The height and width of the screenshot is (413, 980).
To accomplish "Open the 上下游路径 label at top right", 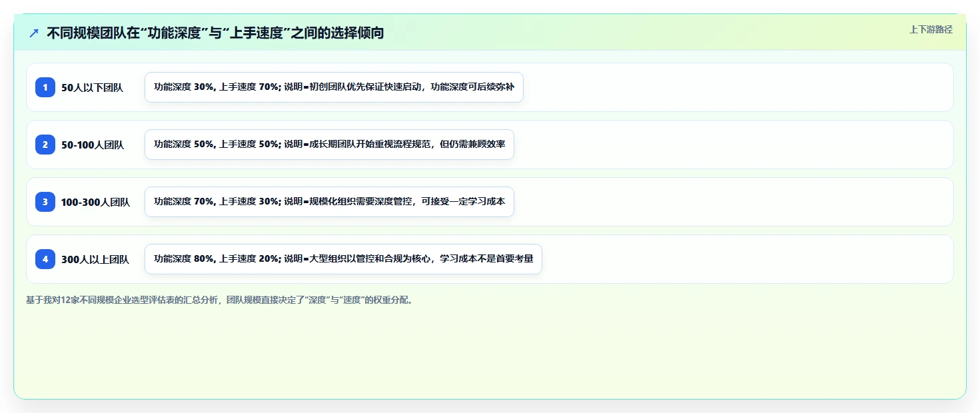I will [931, 29].
